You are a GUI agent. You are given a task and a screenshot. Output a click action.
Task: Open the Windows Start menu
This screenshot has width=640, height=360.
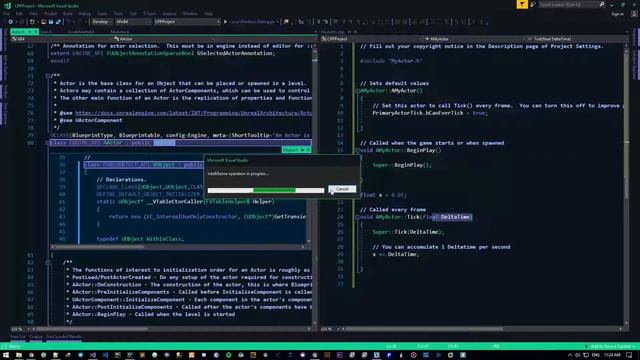point(6,355)
